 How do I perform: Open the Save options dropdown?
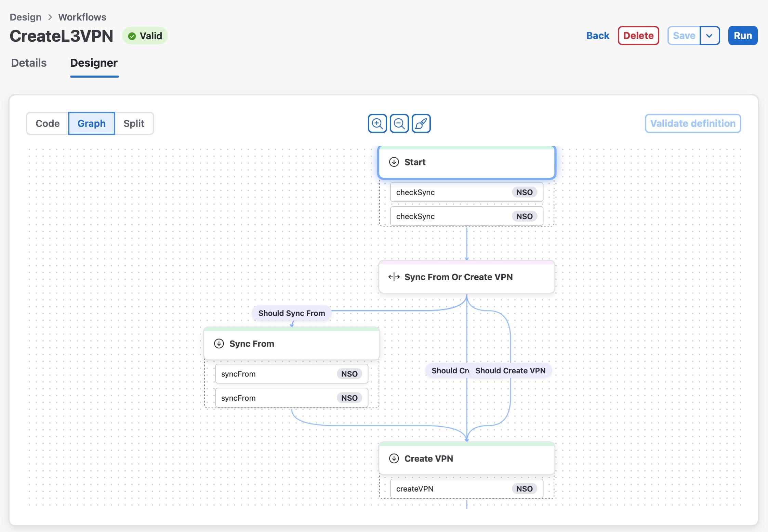point(710,36)
